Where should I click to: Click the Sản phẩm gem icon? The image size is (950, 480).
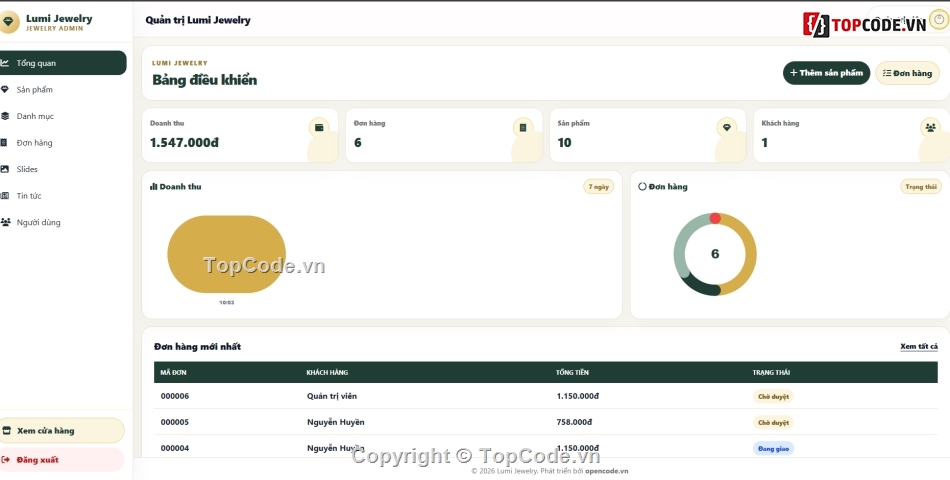[x=4, y=90]
